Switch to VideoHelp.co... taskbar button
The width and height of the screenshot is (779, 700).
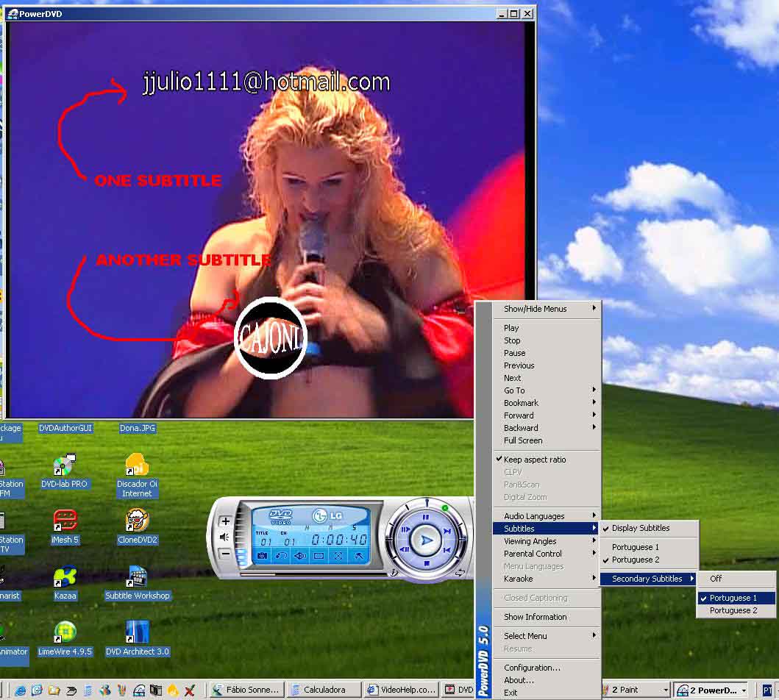pos(401,690)
